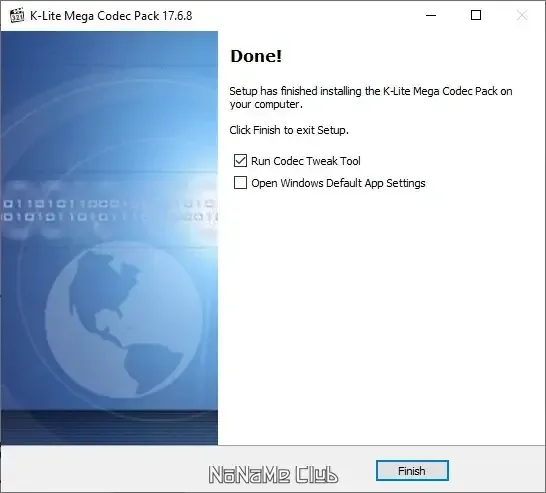
Task: Minimize the K-Lite setup window
Action: point(431,15)
